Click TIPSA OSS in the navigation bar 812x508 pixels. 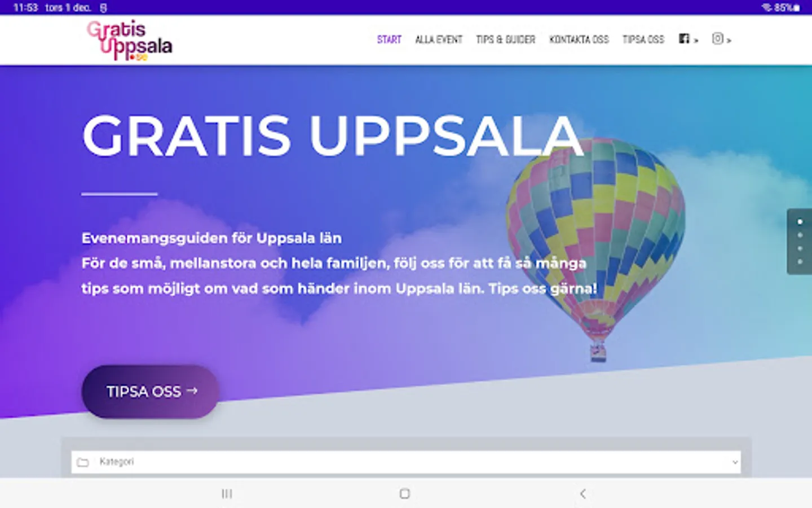coord(643,40)
